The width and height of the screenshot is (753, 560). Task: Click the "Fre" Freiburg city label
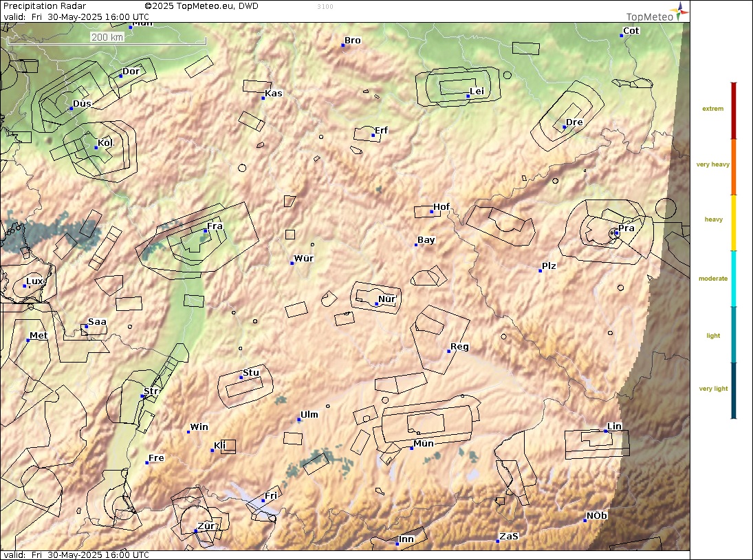[x=156, y=458]
